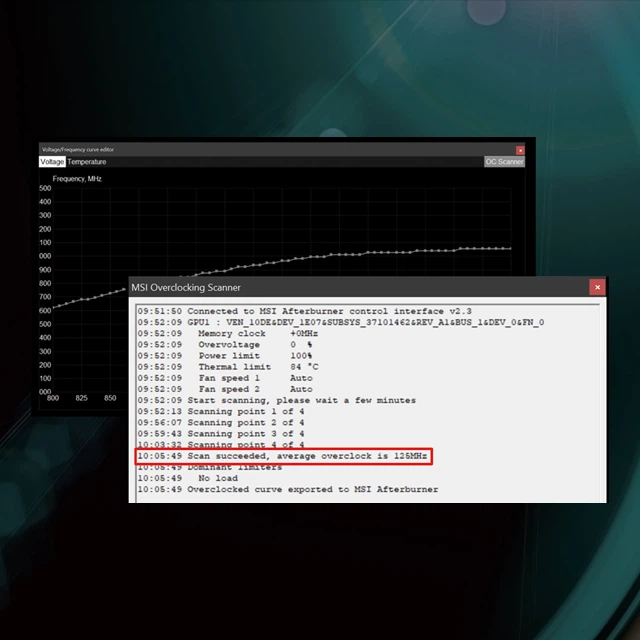Click the Connected to MSI Afterburner log entry
The width and height of the screenshot is (640, 640).
(304, 311)
